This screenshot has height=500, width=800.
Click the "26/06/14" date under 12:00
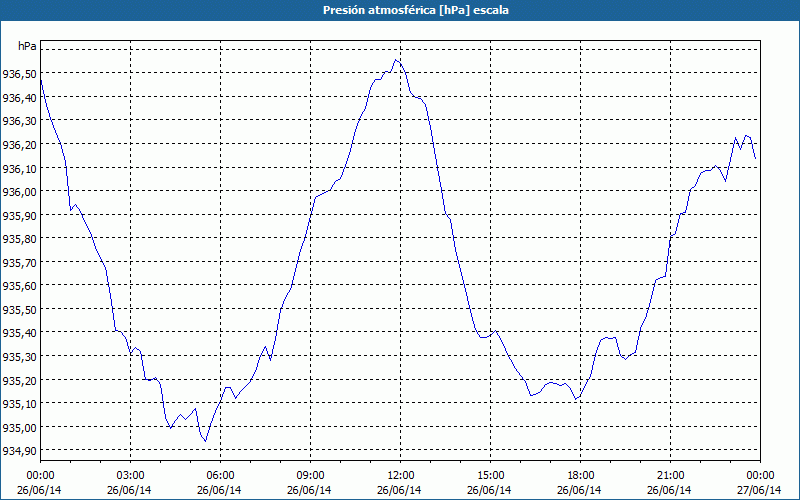coord(400,490)
